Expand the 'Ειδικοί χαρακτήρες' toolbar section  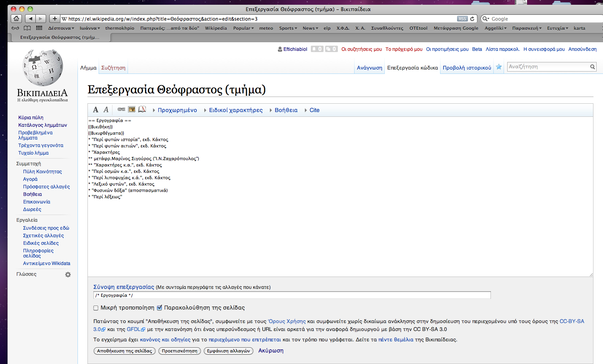point(235,110)
